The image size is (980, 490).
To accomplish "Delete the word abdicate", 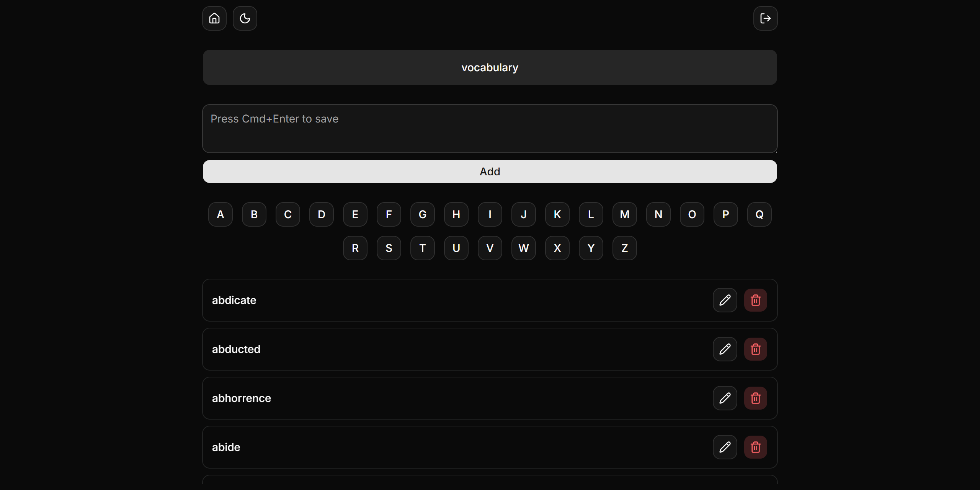I will 755,300.
